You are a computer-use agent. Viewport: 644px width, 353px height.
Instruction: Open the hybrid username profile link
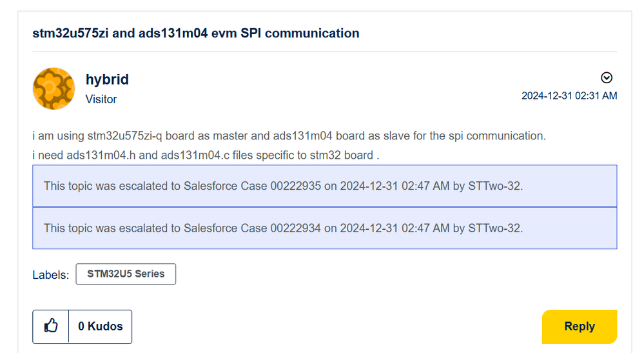[x=107, y=79]
